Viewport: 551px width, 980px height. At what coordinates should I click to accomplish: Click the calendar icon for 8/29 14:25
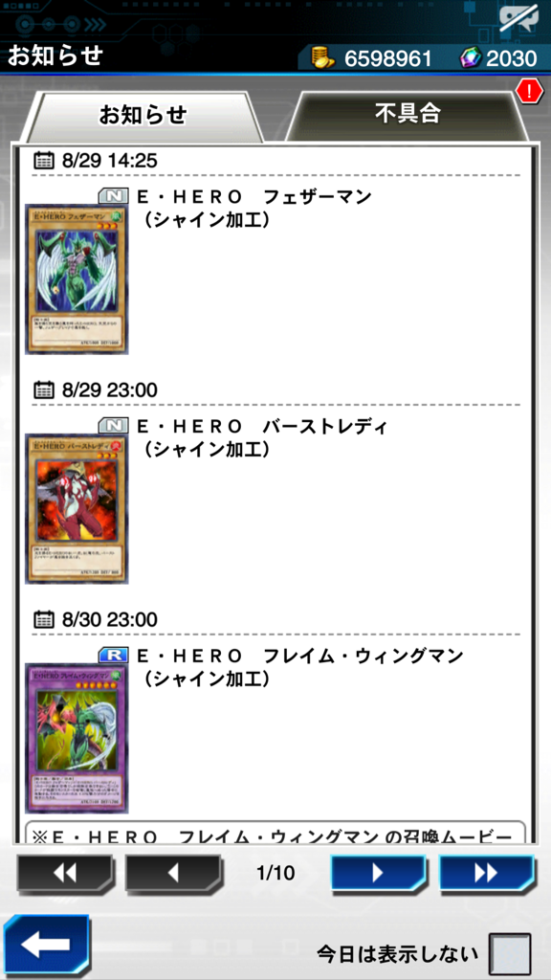click(x=44, y=161)
